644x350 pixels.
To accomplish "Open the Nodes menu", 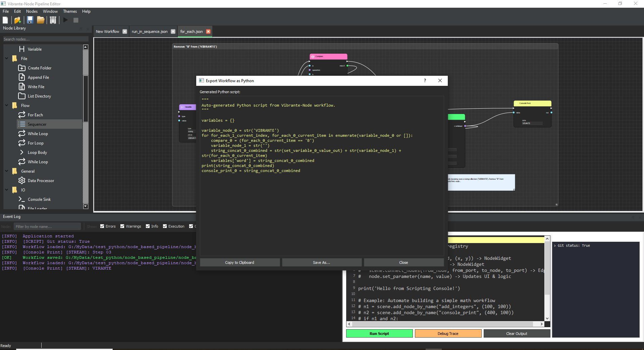I will coord(32,11).
